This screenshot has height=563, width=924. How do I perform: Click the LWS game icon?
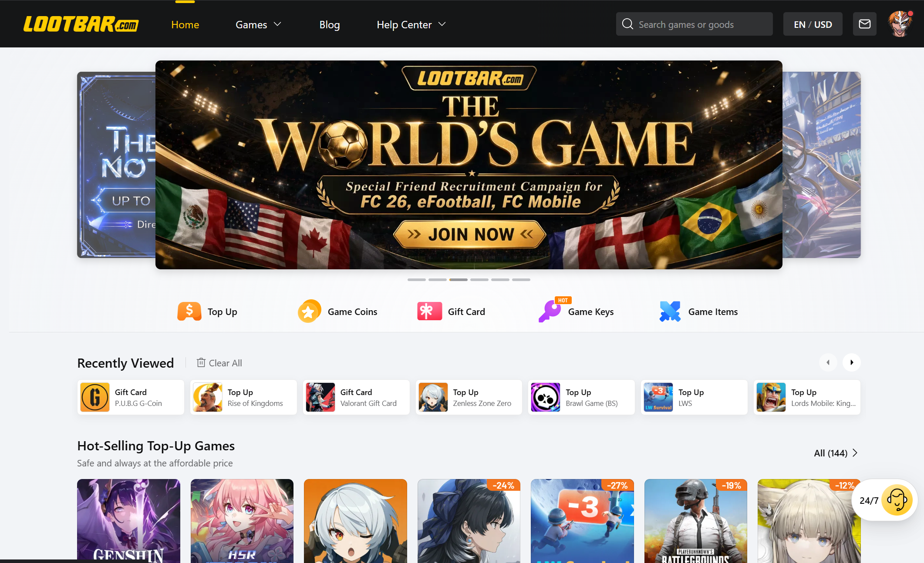(x=658, y=397)
